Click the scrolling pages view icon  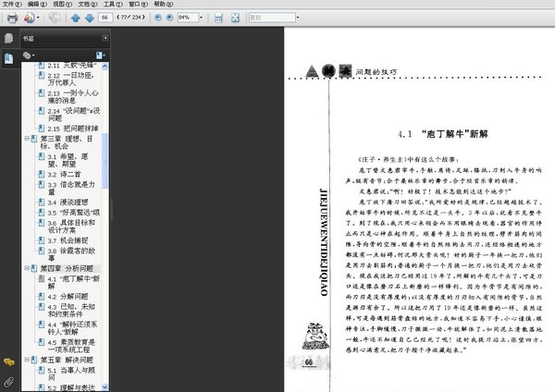[218, 18]
